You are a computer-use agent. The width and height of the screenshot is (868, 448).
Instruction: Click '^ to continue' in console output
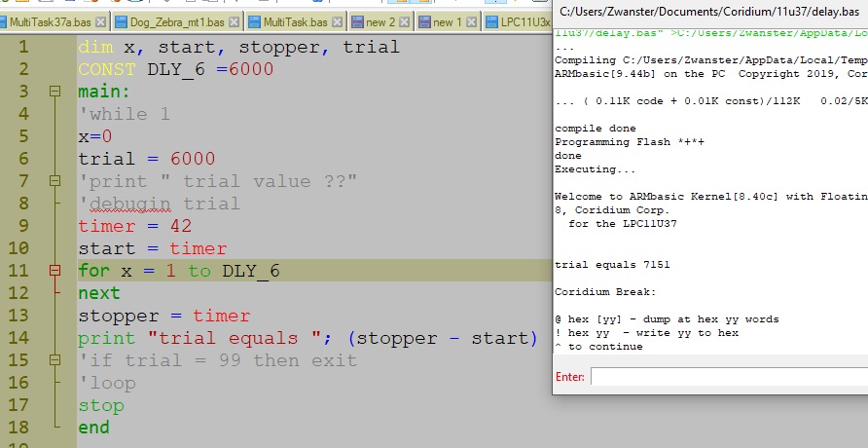pos(598,347)
